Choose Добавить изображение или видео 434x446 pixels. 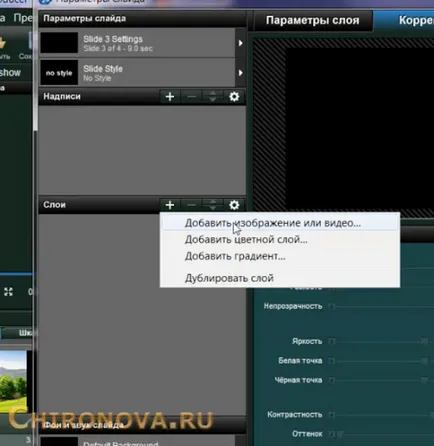(x=280, y=223)
